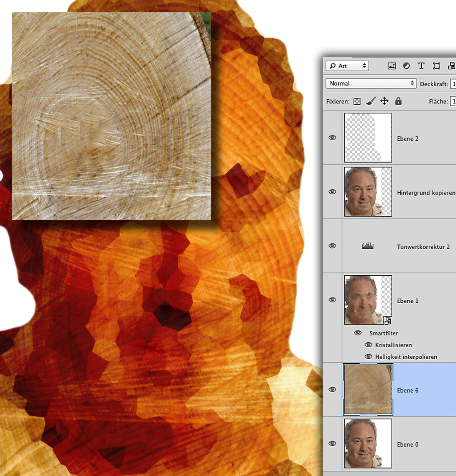Select Ebene 2 mask-shaped thumbnail

pos(368,138)
